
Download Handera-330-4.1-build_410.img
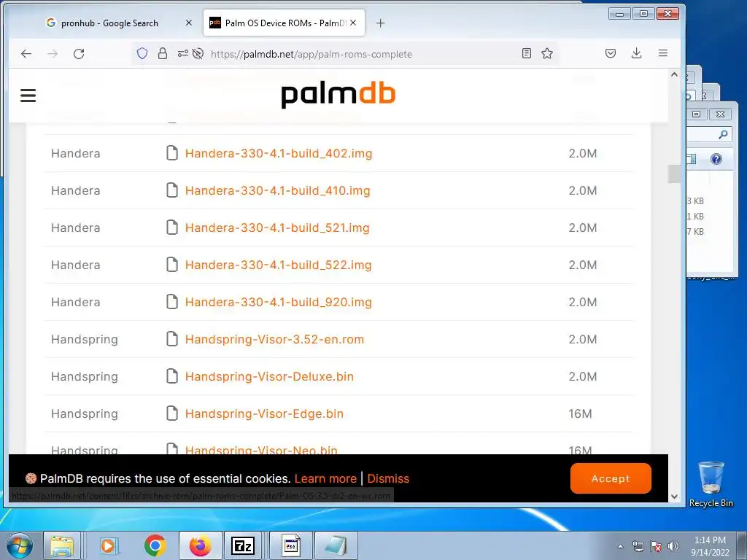point(278,190)
